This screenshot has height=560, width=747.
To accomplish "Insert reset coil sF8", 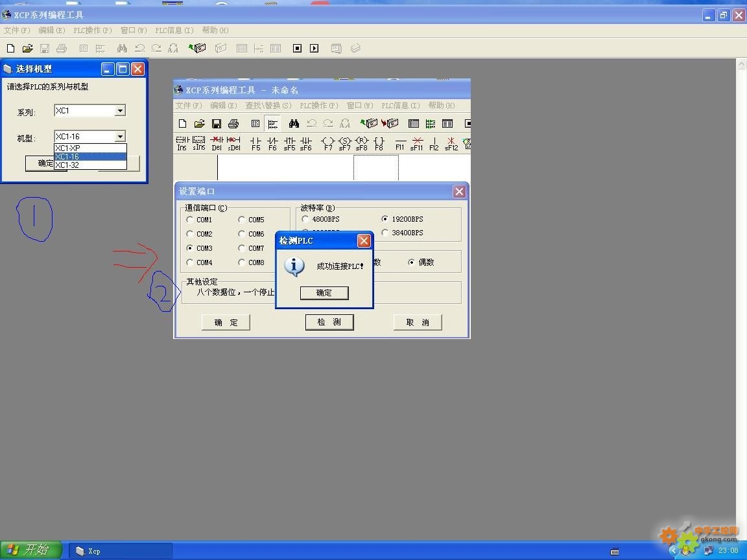I will [x=362, y=143].
